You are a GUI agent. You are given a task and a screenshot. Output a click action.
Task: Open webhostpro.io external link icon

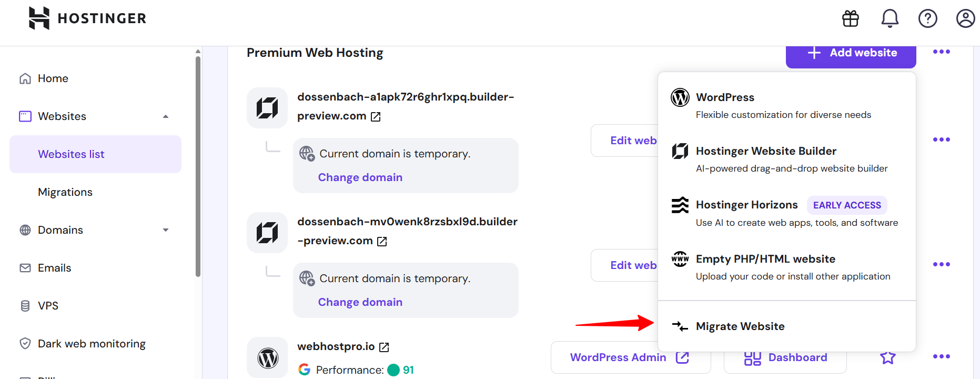coord(384,347)
